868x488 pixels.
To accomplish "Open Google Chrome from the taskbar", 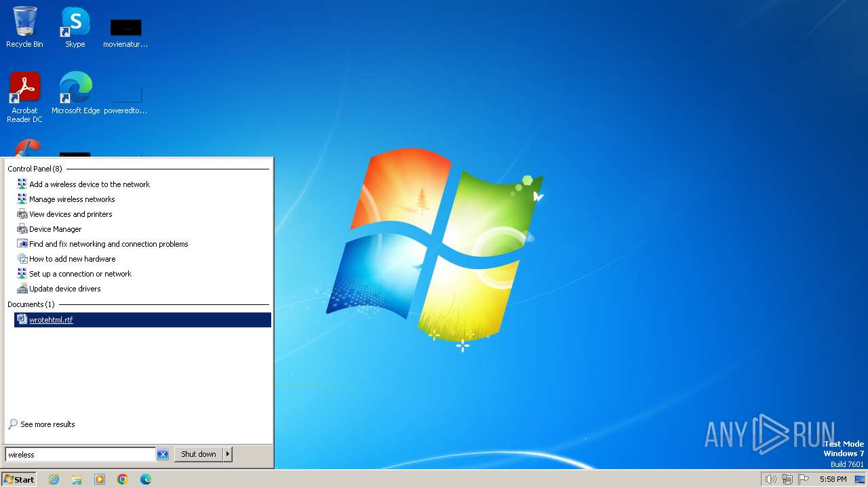I will pos(123,479).
